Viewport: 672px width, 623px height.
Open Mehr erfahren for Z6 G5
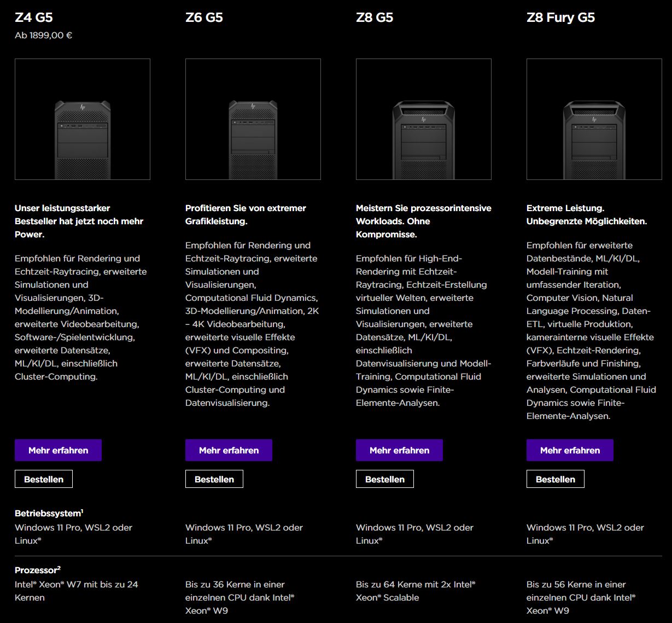click(229, 450)
